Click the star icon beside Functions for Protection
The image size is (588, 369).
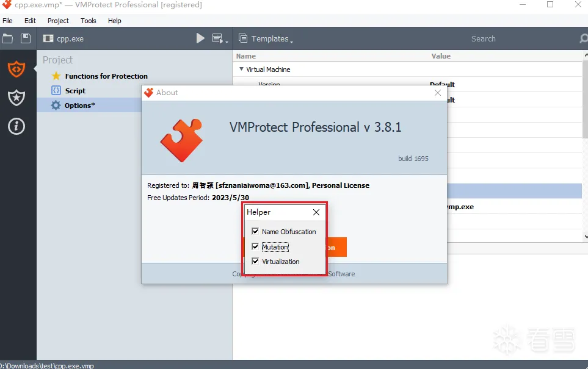coord(56,76)
